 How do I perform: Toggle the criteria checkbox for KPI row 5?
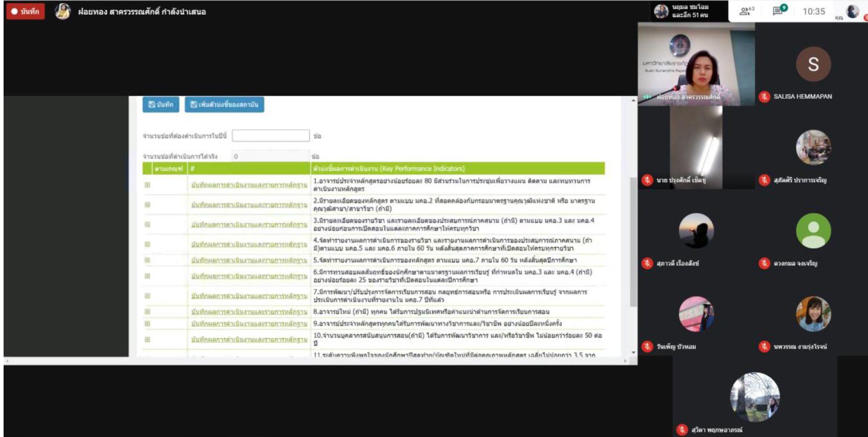pos(147,260)
